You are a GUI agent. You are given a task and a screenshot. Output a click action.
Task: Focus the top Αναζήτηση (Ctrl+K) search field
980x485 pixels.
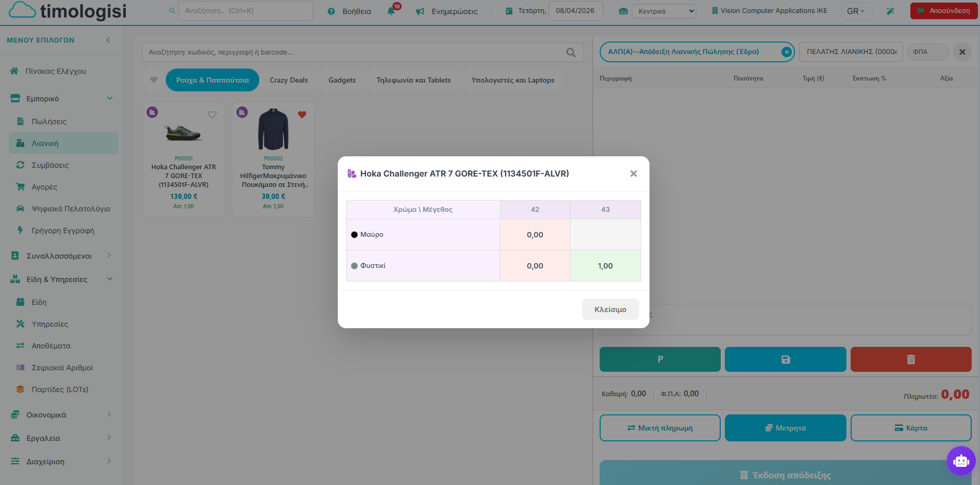coord(245,11)
